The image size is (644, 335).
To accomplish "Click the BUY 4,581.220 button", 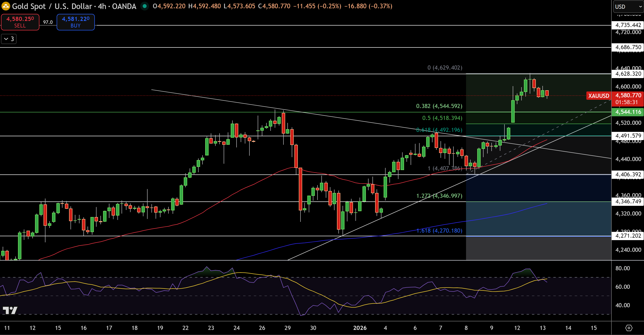I will point(76,22).
